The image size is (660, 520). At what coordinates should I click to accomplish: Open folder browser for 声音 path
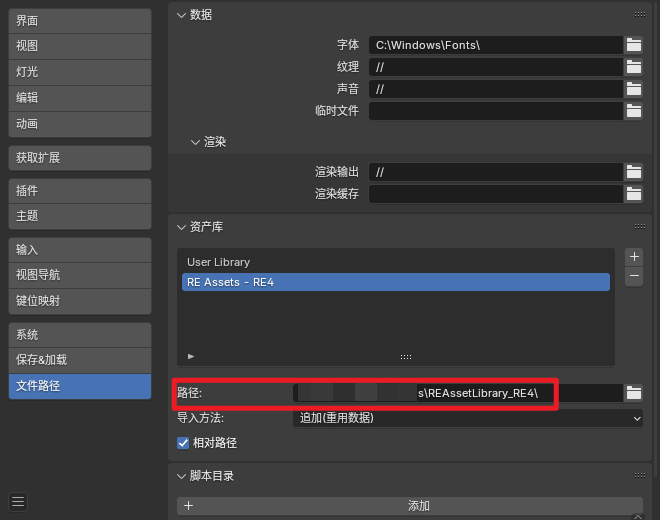[633, 89]
